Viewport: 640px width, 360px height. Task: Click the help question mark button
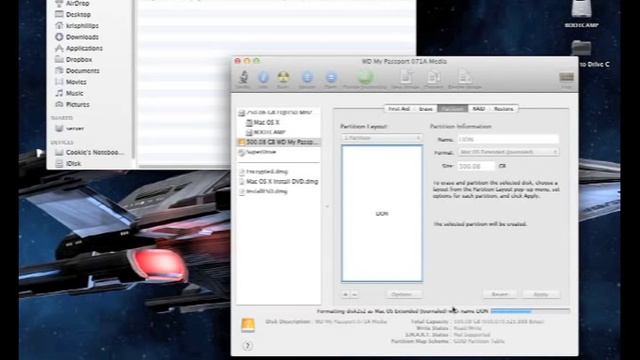(247, 346)
